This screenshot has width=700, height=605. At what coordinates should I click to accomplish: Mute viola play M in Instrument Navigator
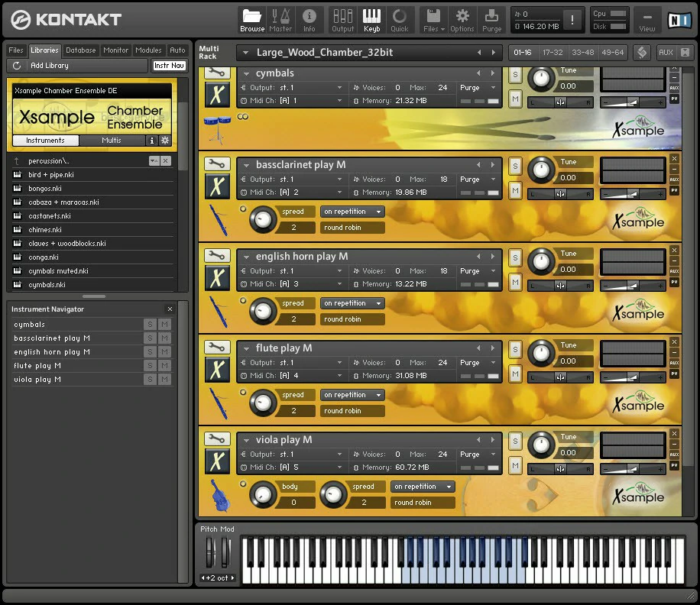(x=165, y=379)
